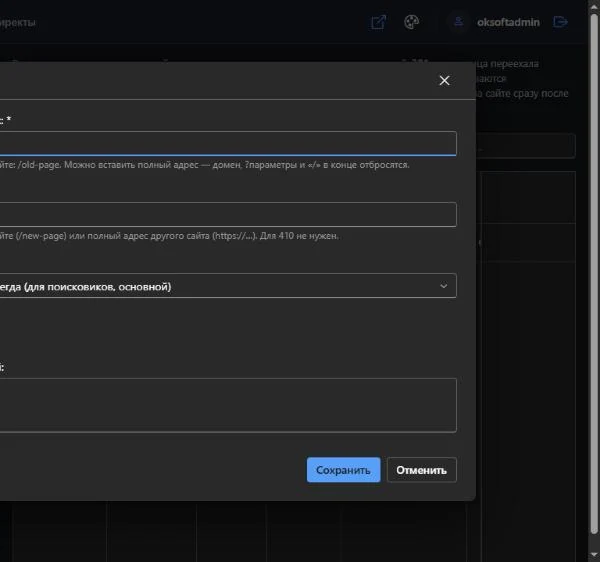Focus the old-page address input field
The height and width of the screenshot is (562, 600).
pyautogui.click(x=228, y=143)
